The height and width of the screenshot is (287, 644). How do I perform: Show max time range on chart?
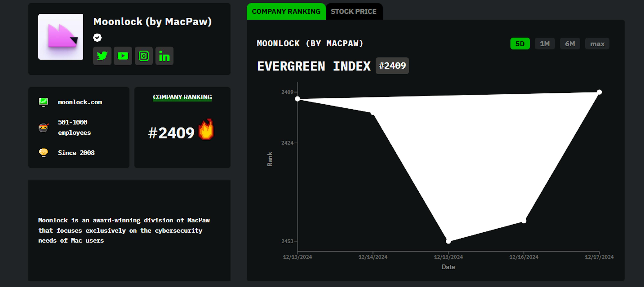(x=597, y=44)
